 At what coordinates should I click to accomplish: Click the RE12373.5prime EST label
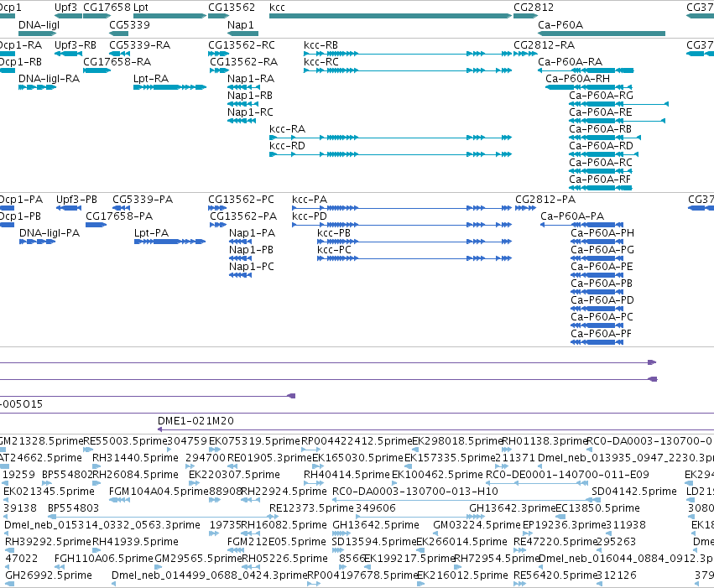coord(311,508)
